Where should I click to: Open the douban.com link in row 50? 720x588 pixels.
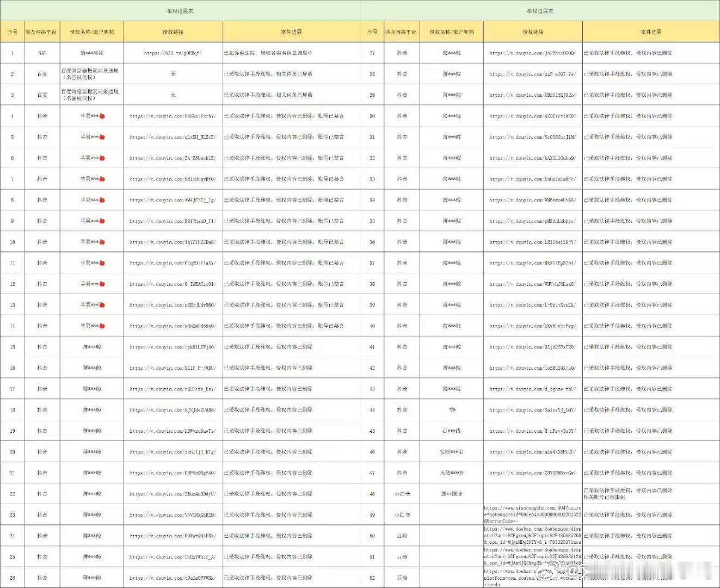[532, 535]
